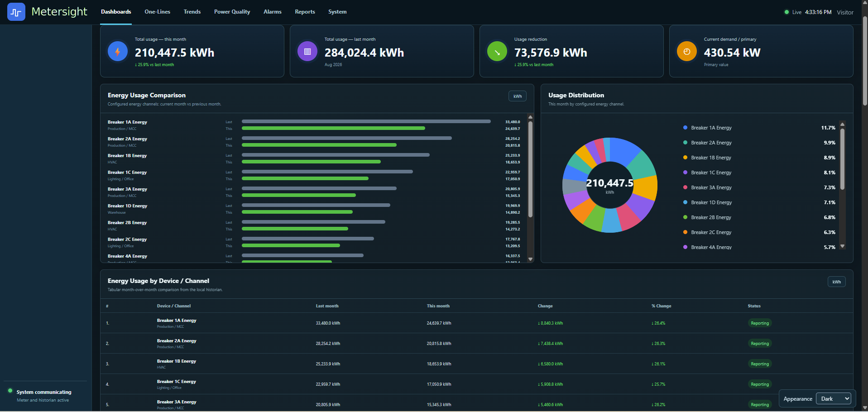Open the Dashboards tab
Screen dimensions: 868x412
tap(116, 12)
